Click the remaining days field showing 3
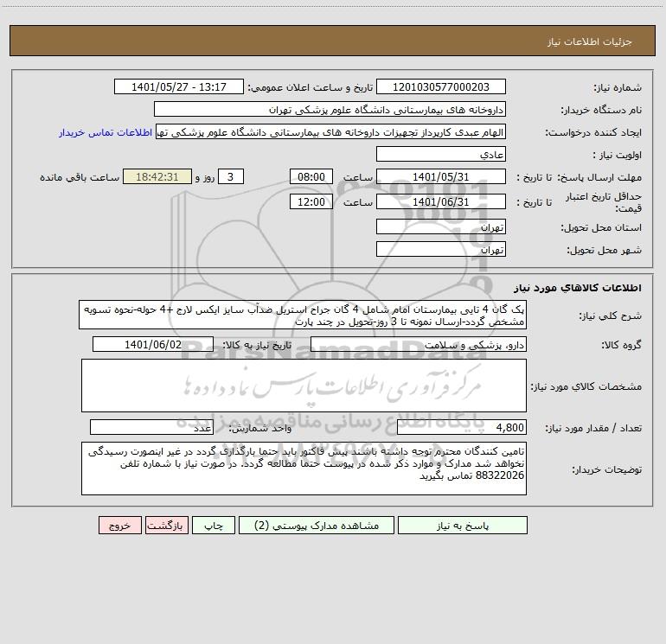The width and height of the screenshot is (666, 644). click(231, 176)
